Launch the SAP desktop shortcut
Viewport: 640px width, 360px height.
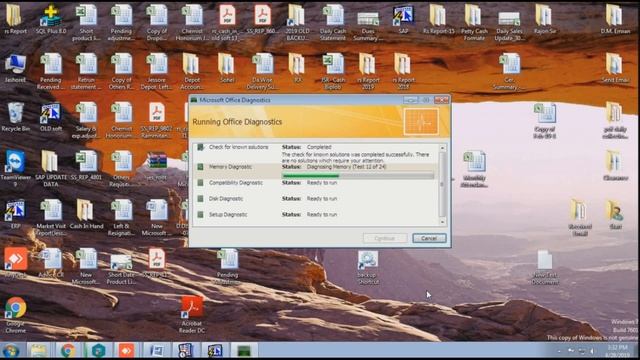click(403, 20)
